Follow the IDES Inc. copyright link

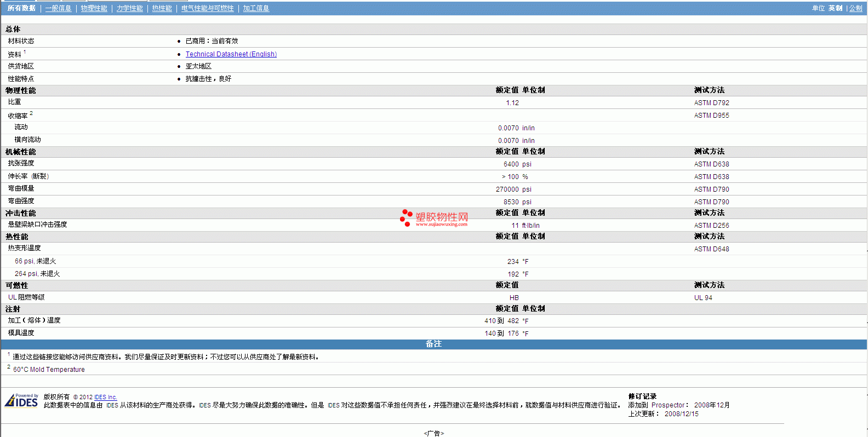pos(106,397)
